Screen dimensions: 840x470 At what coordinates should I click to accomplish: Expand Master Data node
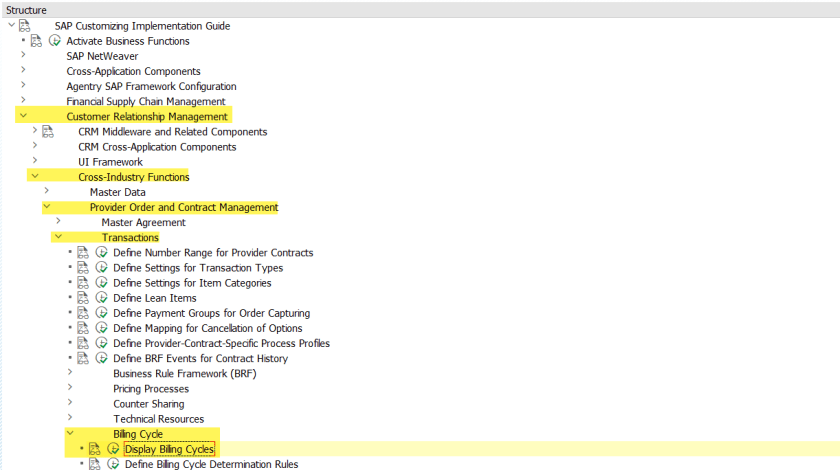coord(47,190)
